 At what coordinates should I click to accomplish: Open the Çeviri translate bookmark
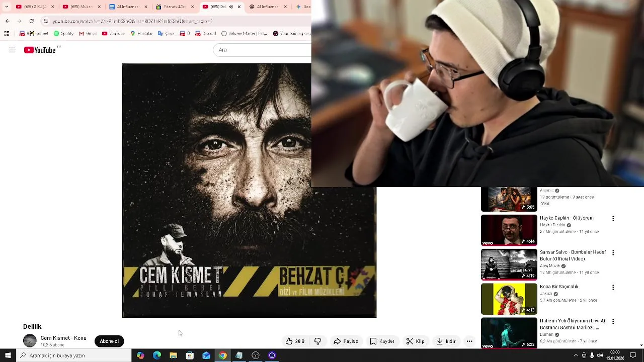click(166, 34)
